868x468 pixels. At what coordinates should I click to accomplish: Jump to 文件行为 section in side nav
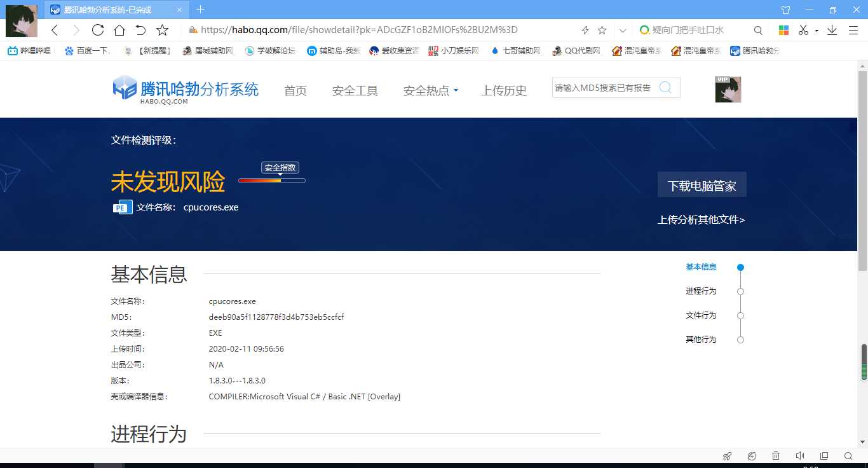tap(701, 315)
